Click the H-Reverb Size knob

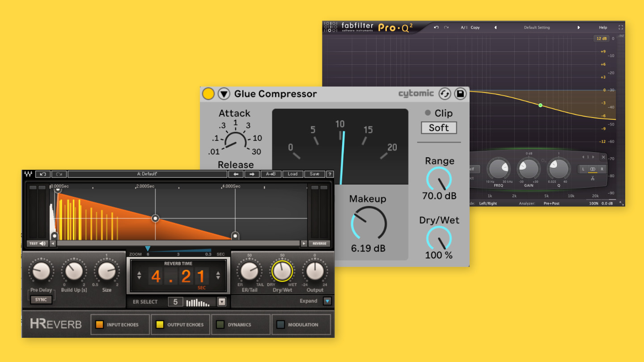[106, 271]
